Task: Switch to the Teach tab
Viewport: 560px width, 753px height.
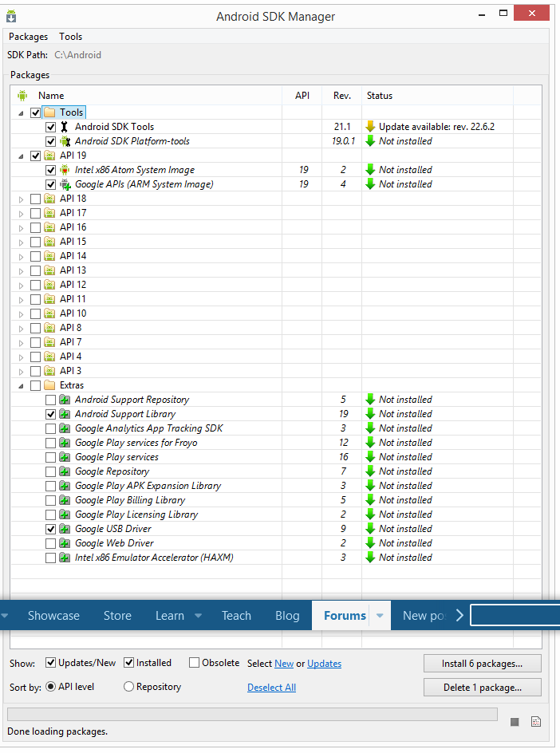Action: pos(236,616)
